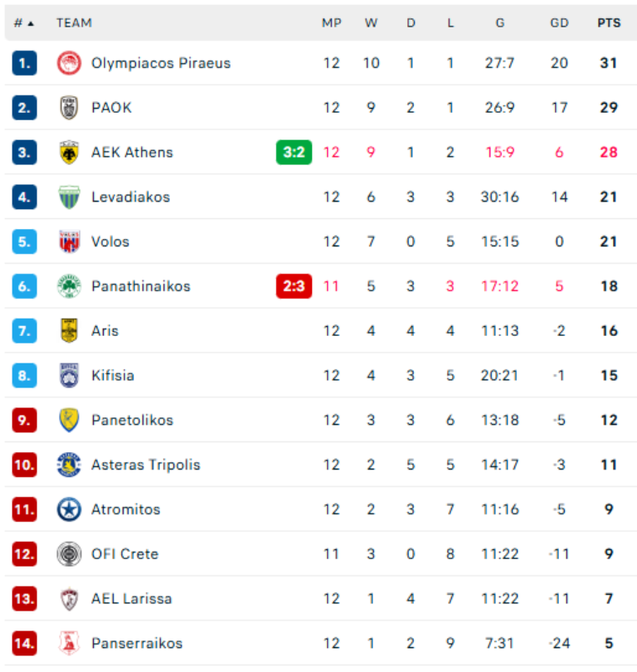Open the Olympiacos Piraeus team page link
This screenshot has width=637, height=672.
click(x=163, y=63)
